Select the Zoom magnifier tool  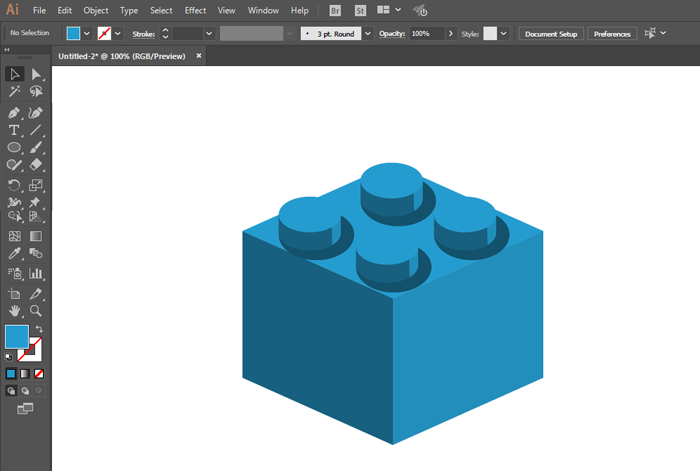[x=36, y=311]
